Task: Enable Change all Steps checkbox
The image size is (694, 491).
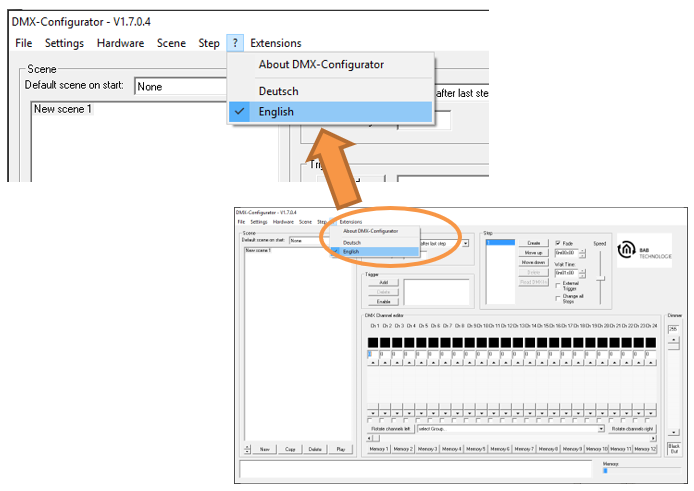Action: tap(558, 298)
